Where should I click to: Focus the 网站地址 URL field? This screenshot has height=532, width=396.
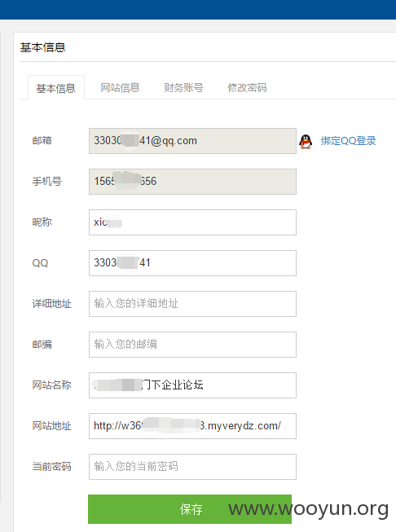[x=192, y=426]
